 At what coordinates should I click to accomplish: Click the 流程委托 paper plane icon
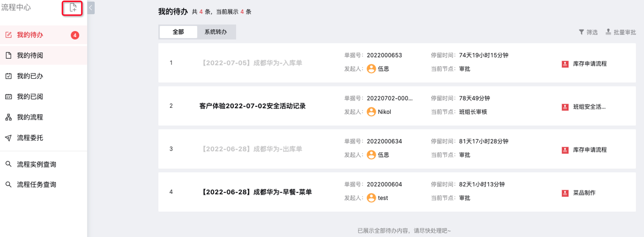8,138
